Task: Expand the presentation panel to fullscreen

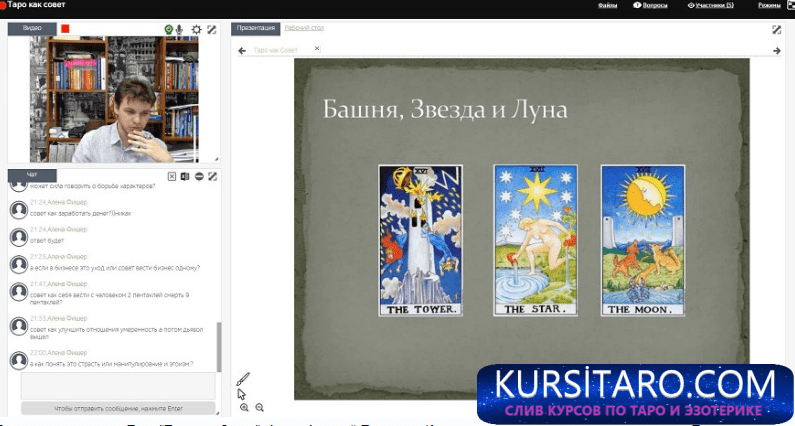Action: pos(777,30)
